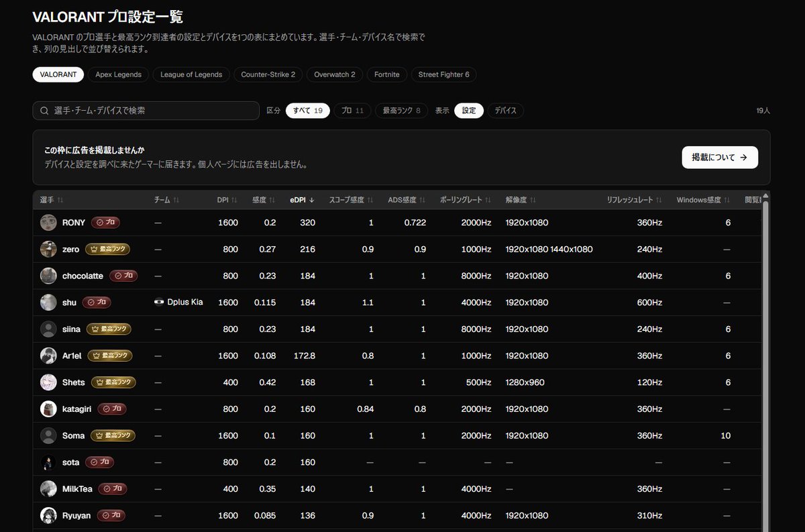Screen dimensions: 805x532
Task: Switch display to デバイス view
Action: pyautogui.click(x=506, y=111)
